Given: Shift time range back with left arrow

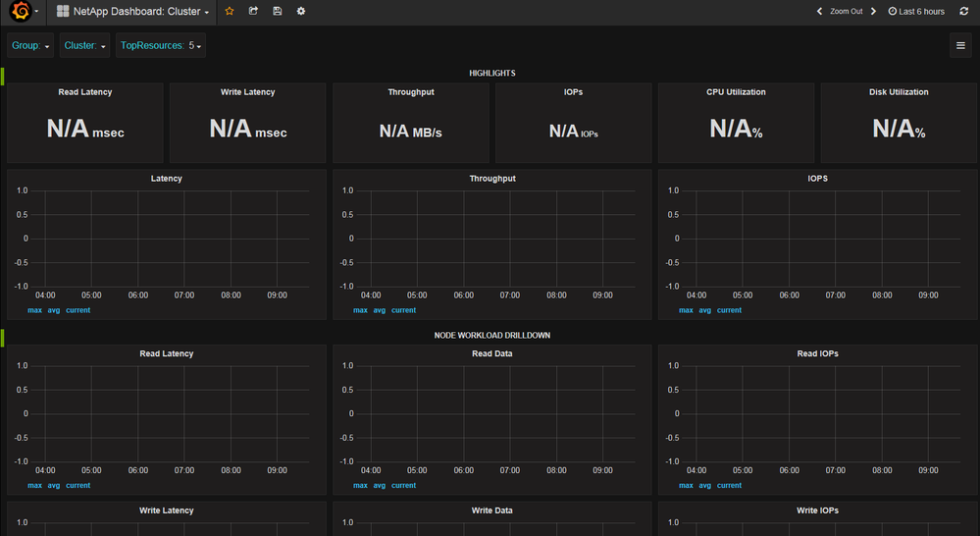Looking at the screenshot, I should [x=820, y=12].
